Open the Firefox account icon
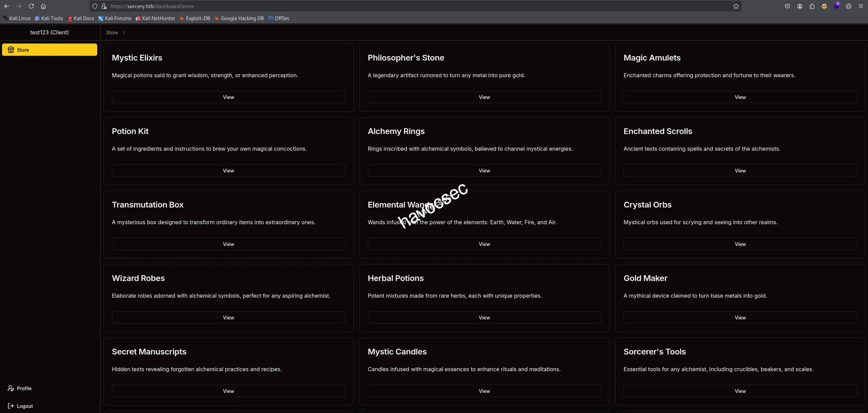Image resolution: width=868 pixels, height=413 pixels. point(799,6)
